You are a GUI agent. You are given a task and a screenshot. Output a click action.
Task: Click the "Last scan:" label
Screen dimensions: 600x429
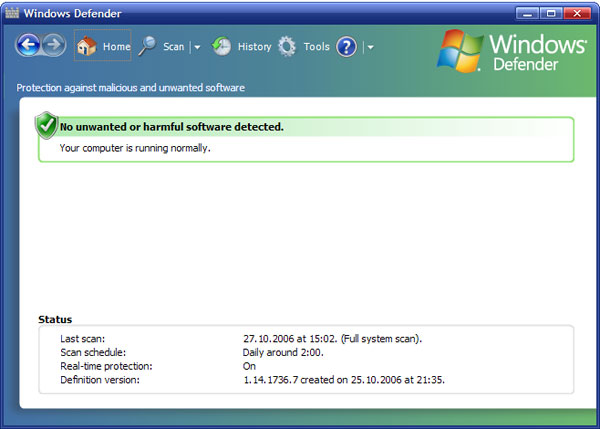click(82, 339)
